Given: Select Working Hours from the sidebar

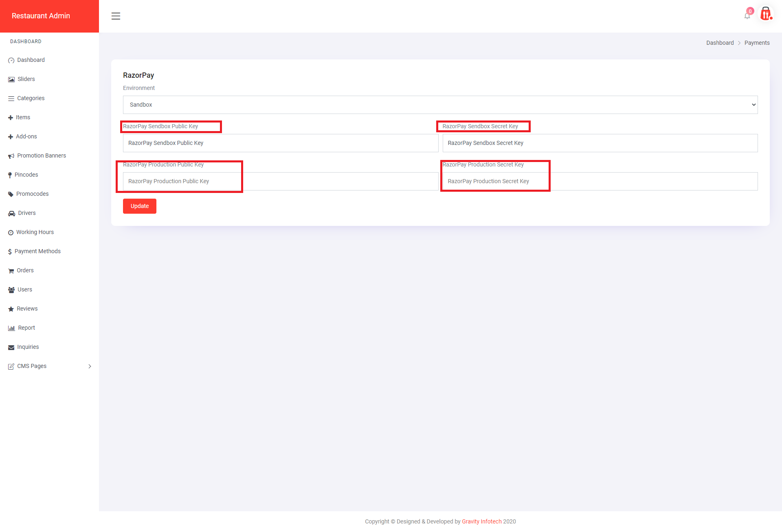Looking at the screenshot, I should 35,232.
